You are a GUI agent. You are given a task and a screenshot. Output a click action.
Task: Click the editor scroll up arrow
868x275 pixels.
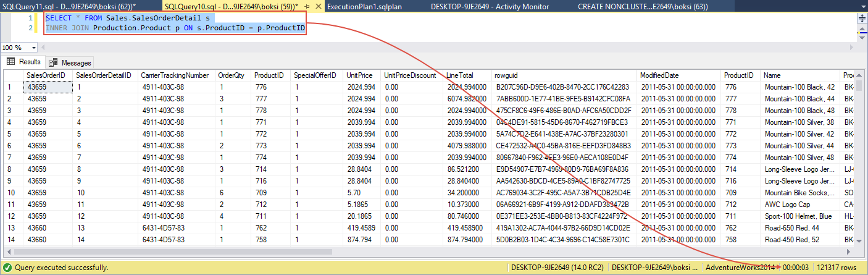tap(862, 28)
